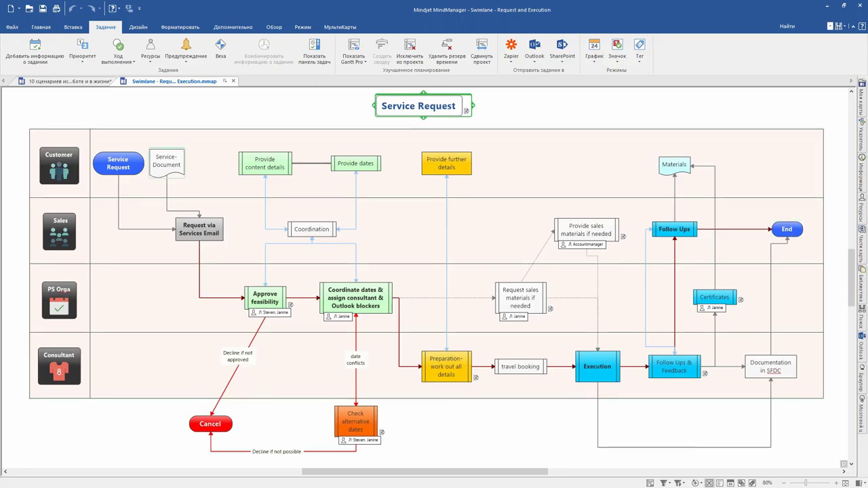868x488 pixels.
Task: Open the Файл menu
Action: click(12, 27)
